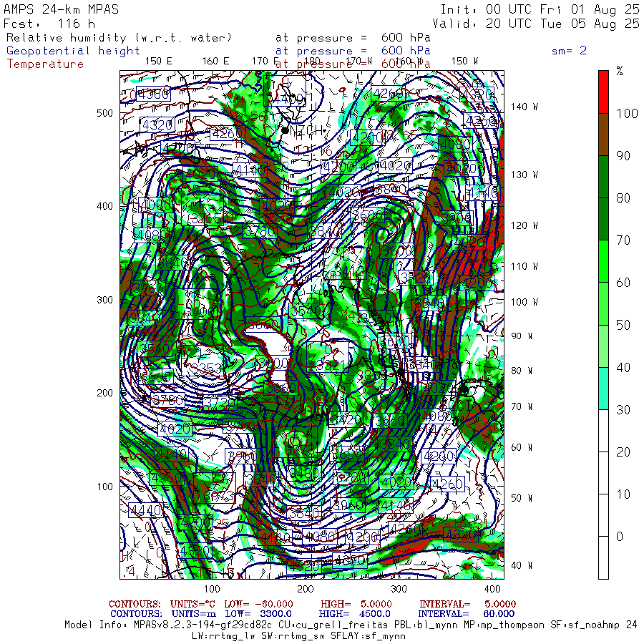Select the "Fcst: 116 h" forecast hour text
Viewport: 644px width, 644px height.
(x=49, y=24)
